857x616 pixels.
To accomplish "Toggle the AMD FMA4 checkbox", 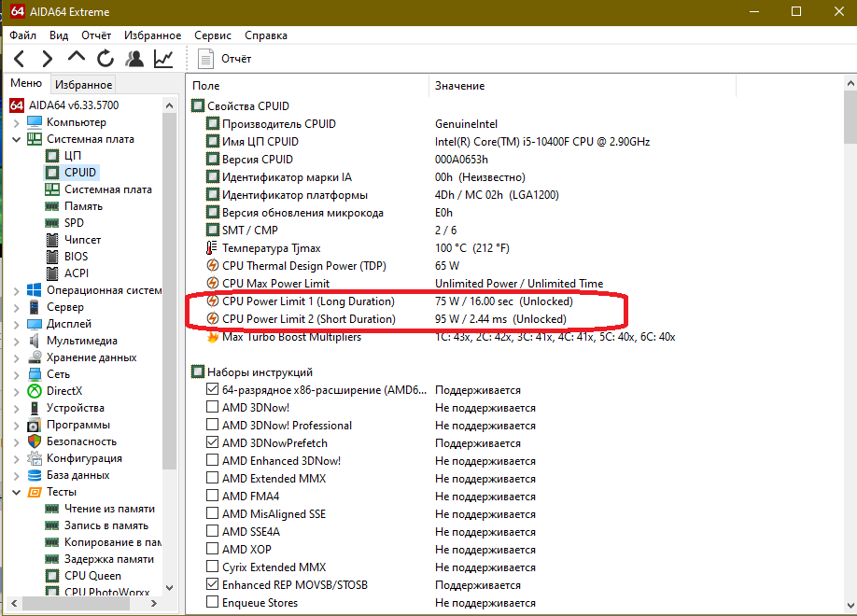I will click(212, 496).
